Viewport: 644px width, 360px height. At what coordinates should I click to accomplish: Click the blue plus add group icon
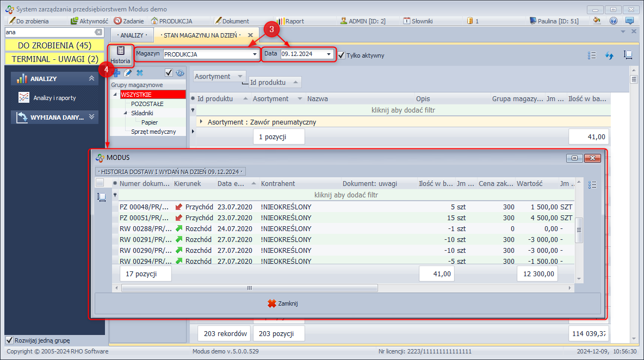(116, 73)
